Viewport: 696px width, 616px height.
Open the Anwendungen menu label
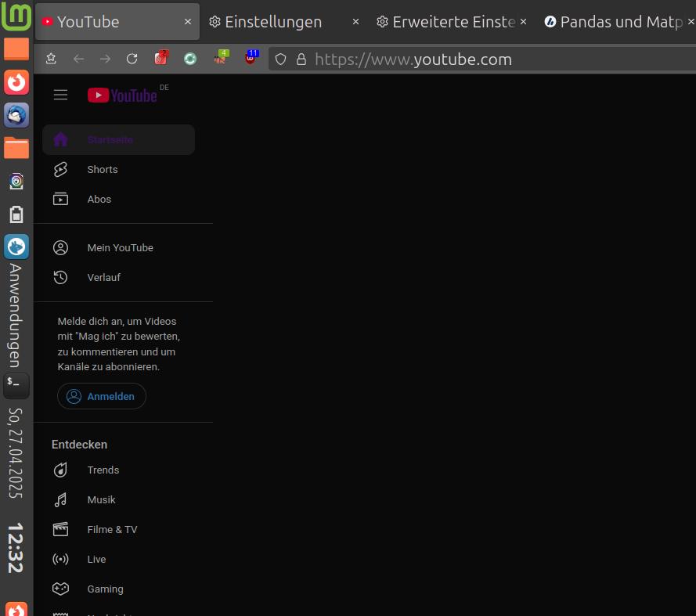(16, 315)
